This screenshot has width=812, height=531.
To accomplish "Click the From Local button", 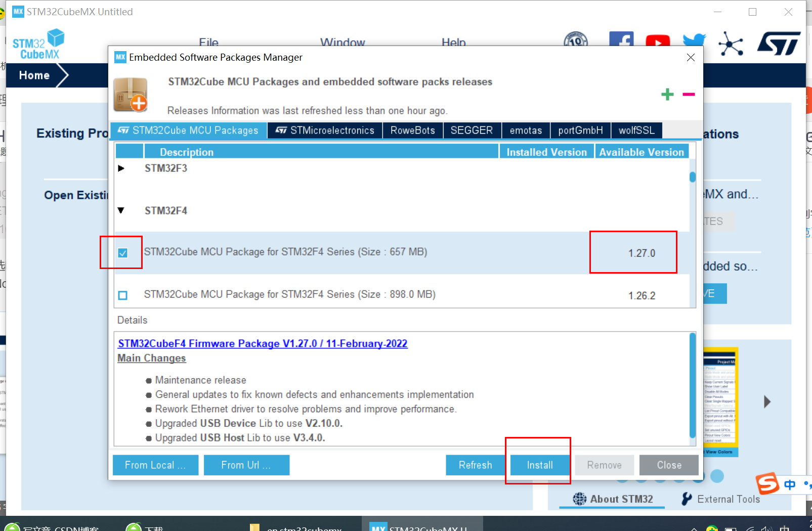I will tap(155, 465).
